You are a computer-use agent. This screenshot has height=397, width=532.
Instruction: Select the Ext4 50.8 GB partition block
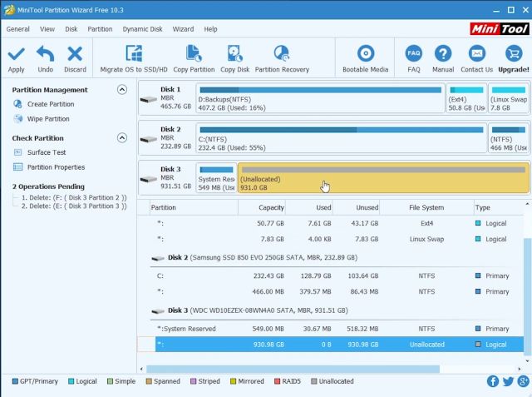point(466,98)
